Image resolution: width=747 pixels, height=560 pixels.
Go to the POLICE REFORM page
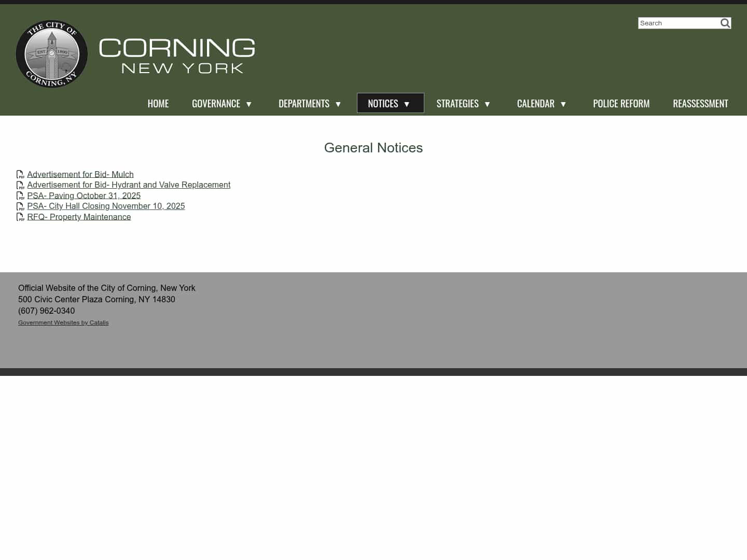click(x=621, y=103)
